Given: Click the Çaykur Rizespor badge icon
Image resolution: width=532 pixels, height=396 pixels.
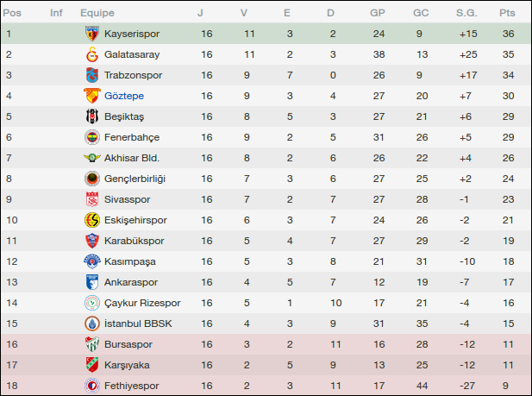Looking at the screenshot, I should (91, 303).
